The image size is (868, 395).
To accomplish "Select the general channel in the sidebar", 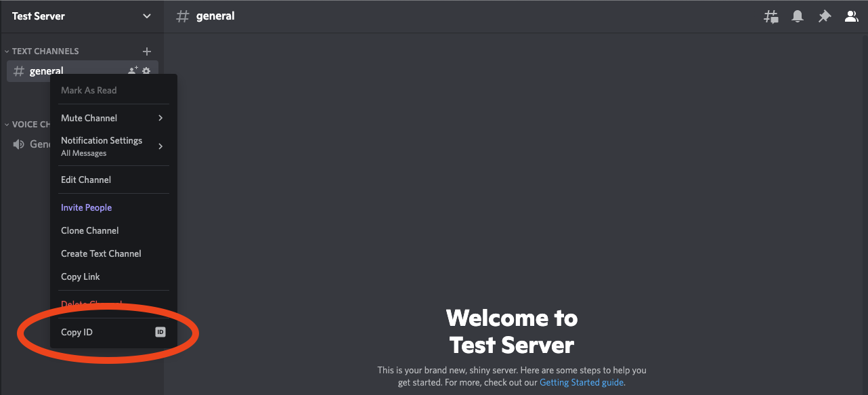I will [x=46, y=70].
